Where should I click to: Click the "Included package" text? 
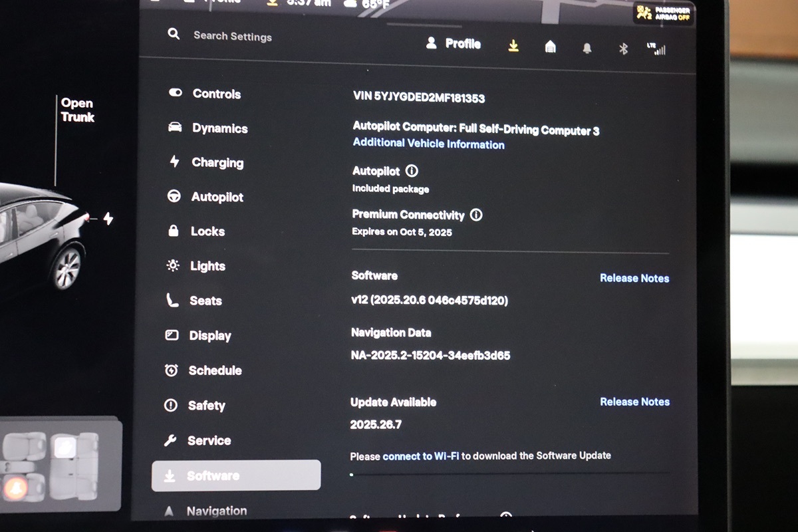click(x=390, y=189)
